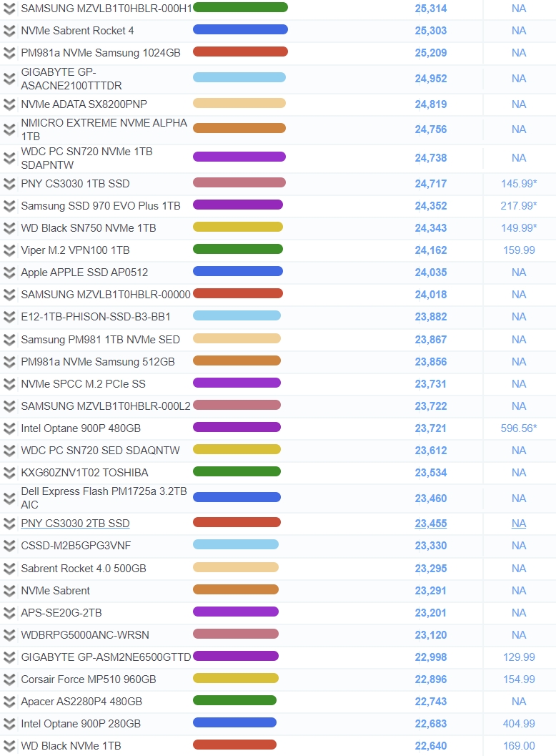Expand the Apple APPLE SSD AP0512 row
The height and width of the screenshot is (756, 556).
coord(9,273)
